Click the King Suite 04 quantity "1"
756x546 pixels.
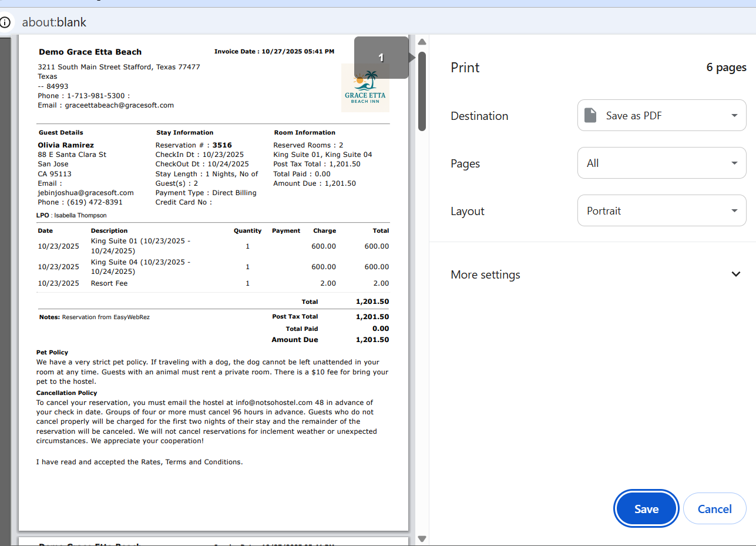(248, 267)
